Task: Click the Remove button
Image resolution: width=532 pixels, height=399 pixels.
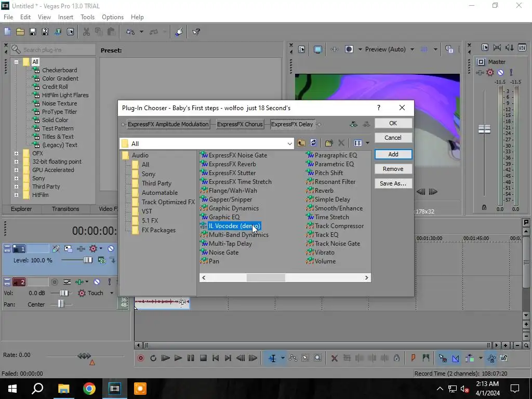Action: pyautogui.click(x=393, y=169)
